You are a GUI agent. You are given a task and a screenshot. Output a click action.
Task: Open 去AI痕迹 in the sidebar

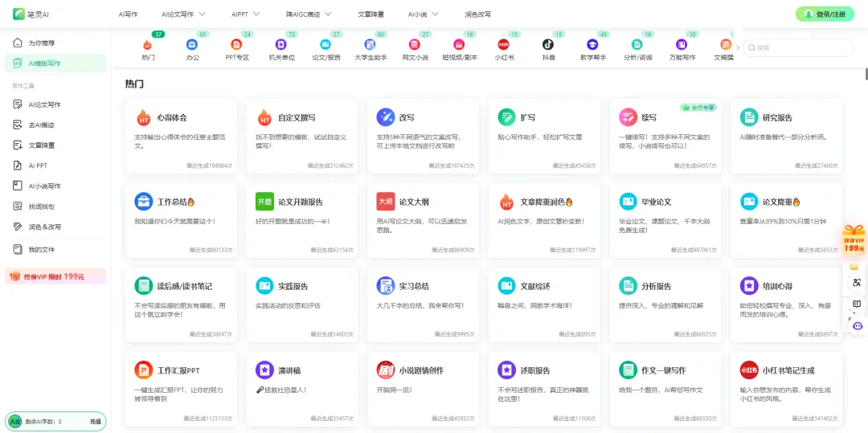click(x=55, y=125)
